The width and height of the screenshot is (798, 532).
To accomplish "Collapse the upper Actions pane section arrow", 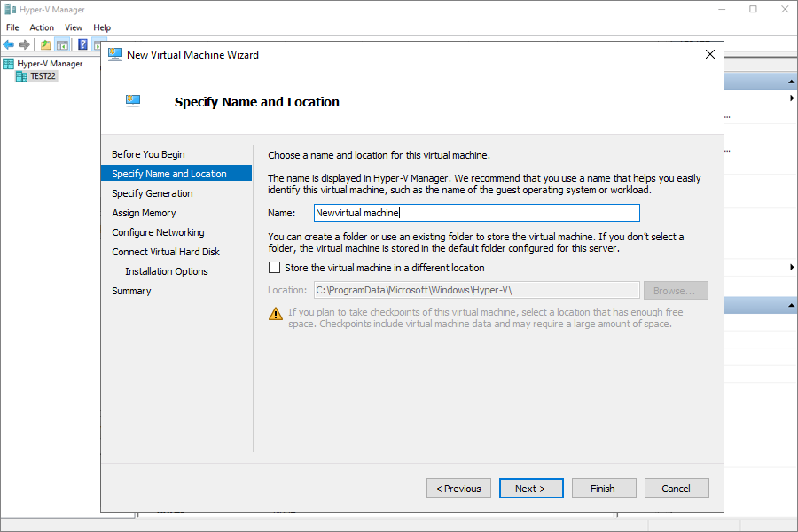I will click(x=791, y=82).
